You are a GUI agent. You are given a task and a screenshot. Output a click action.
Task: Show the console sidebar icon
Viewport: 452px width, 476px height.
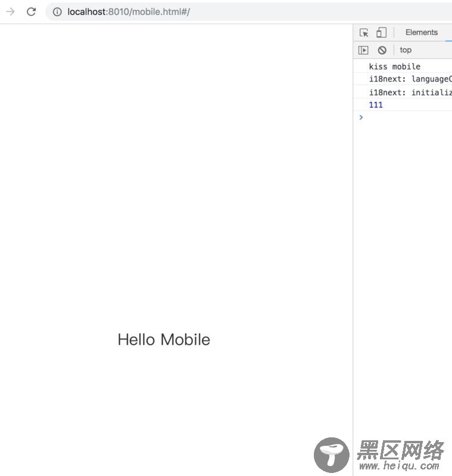tap(363, 50)
